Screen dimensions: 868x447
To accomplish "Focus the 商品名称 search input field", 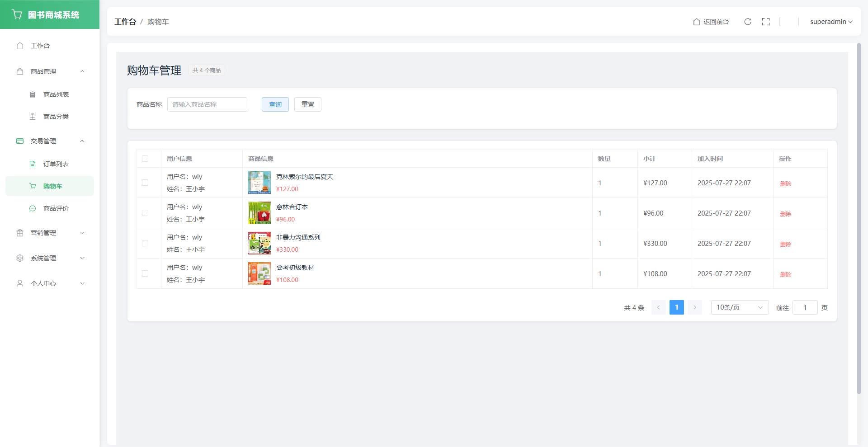I will coord(207,104).
